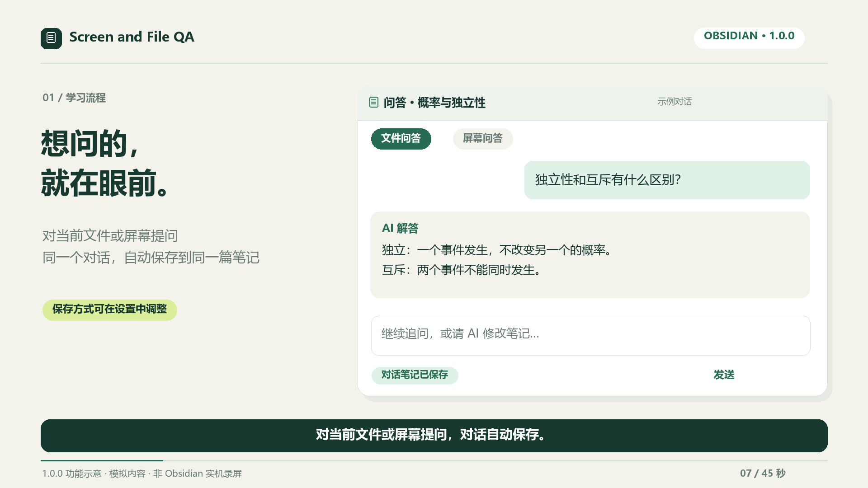
Task: Click the AI 解答 answer card
Action: click(x=590, y=254)
